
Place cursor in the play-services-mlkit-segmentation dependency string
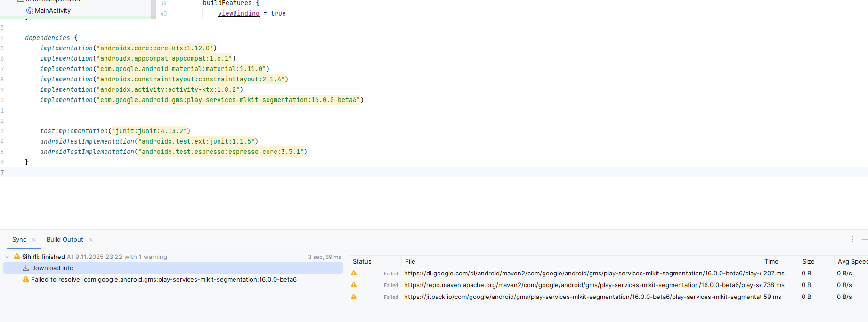point(228,100)
